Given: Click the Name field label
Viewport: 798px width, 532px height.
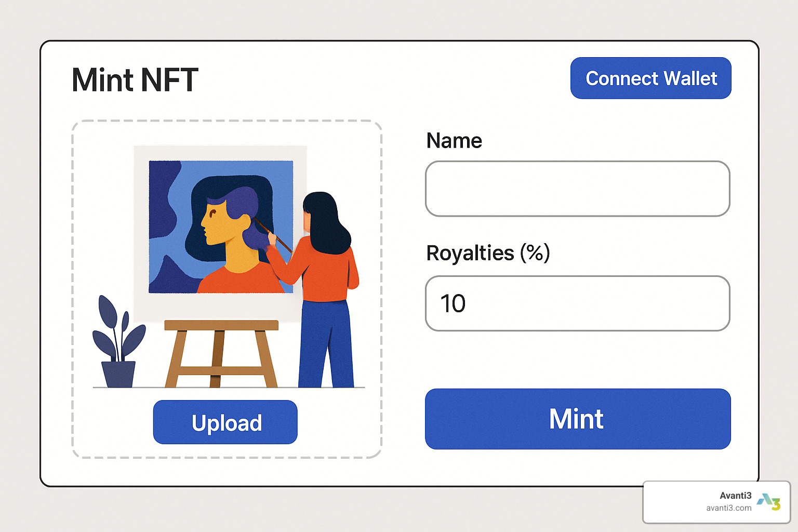Looking at the screenshot, I should (x=454, y=141).
